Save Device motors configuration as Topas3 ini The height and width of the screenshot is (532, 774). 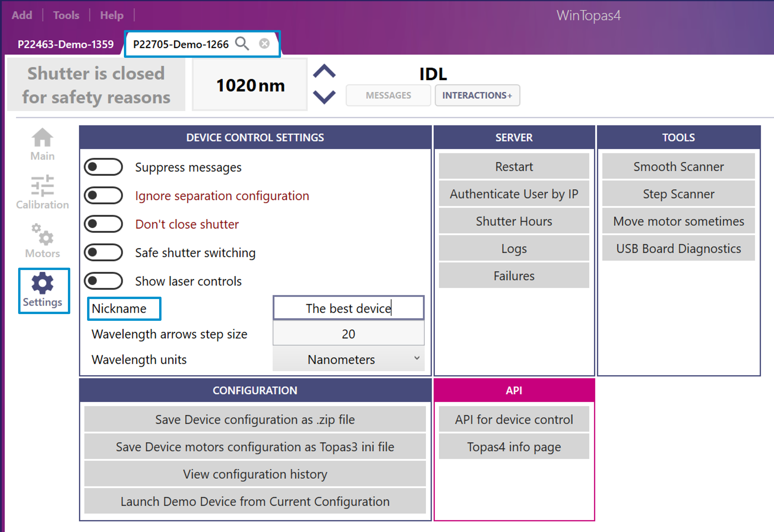pos(255,447)
